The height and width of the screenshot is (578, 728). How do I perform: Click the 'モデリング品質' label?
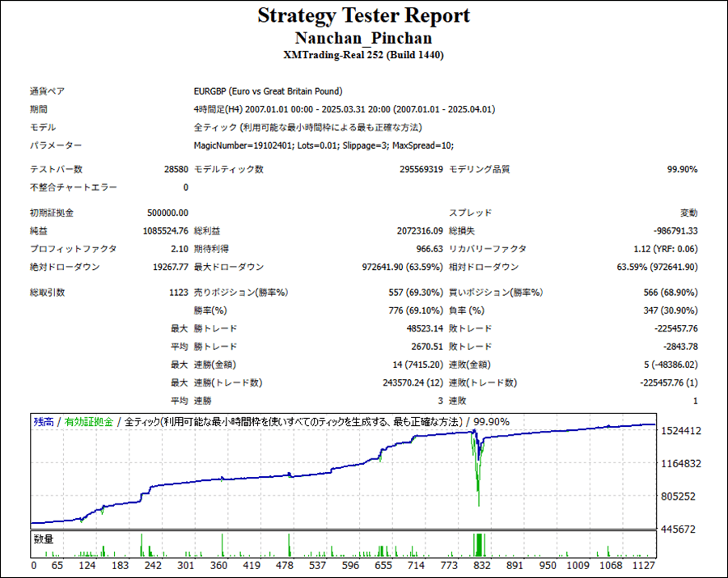479,169
